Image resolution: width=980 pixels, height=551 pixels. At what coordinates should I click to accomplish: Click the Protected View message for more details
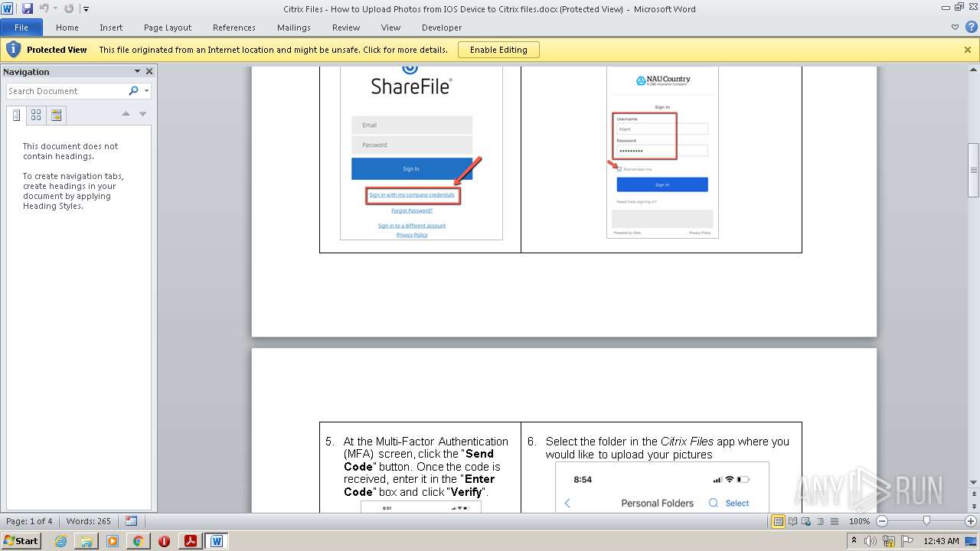[x=273, y=50]
